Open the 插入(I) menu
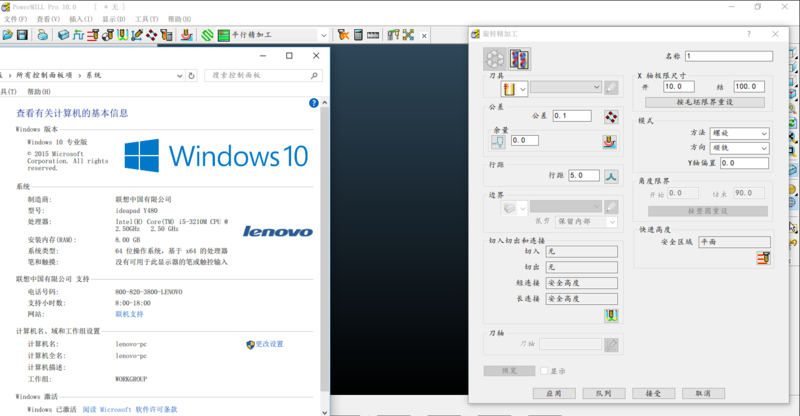The width and height of the screenshot is (800, 416). (83, 19)
